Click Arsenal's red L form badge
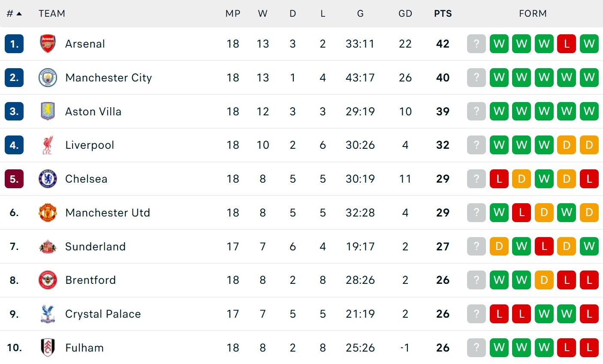The height and width of the screenshot is (364, 603). tap(567, 44)
